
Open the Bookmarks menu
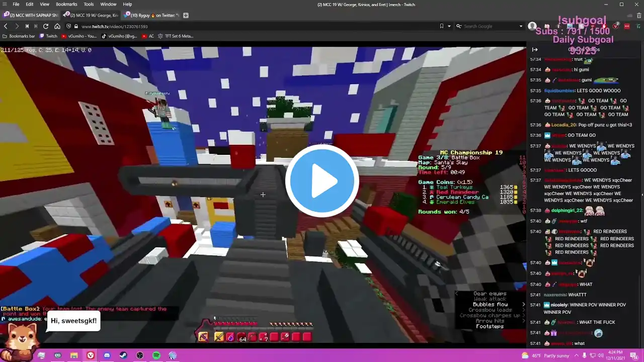[x=66, y=5]
